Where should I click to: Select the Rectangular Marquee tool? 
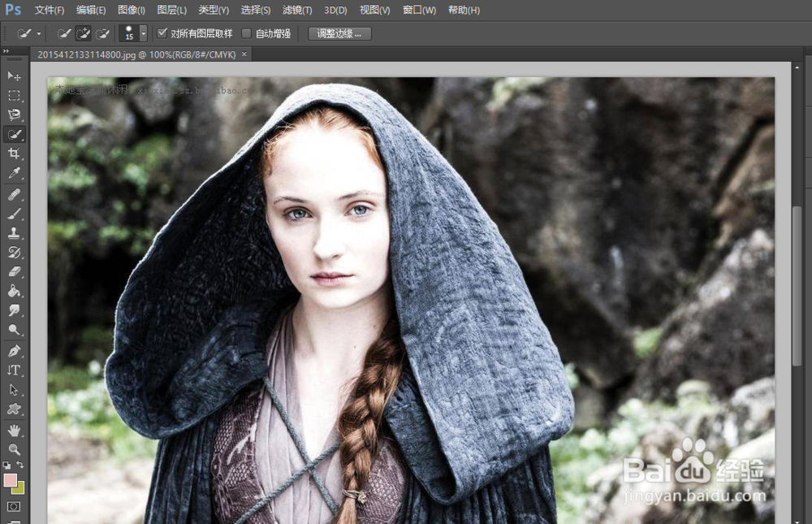point(14,96)
